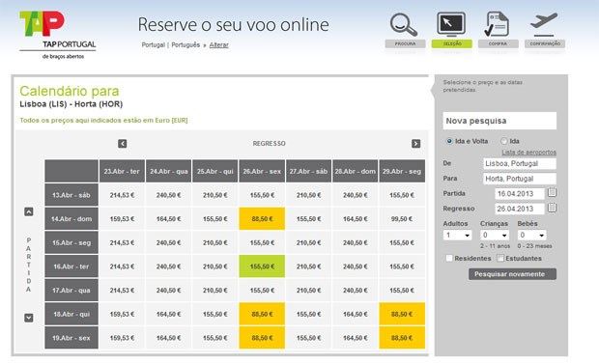This screenshot has width=599, height=364.
Task: Select Ida e Volta radio button
Action: [449, 141]
